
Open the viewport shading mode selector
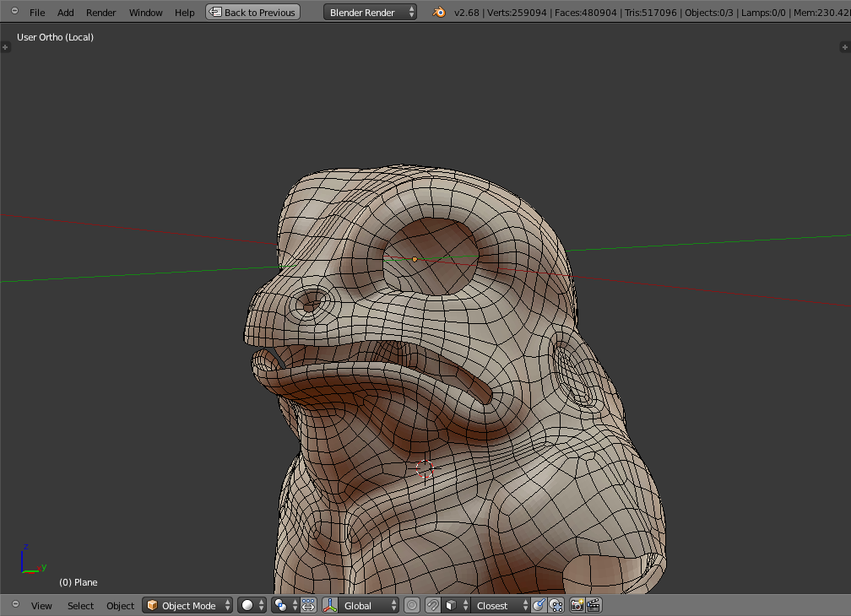(x=252, y=605)
